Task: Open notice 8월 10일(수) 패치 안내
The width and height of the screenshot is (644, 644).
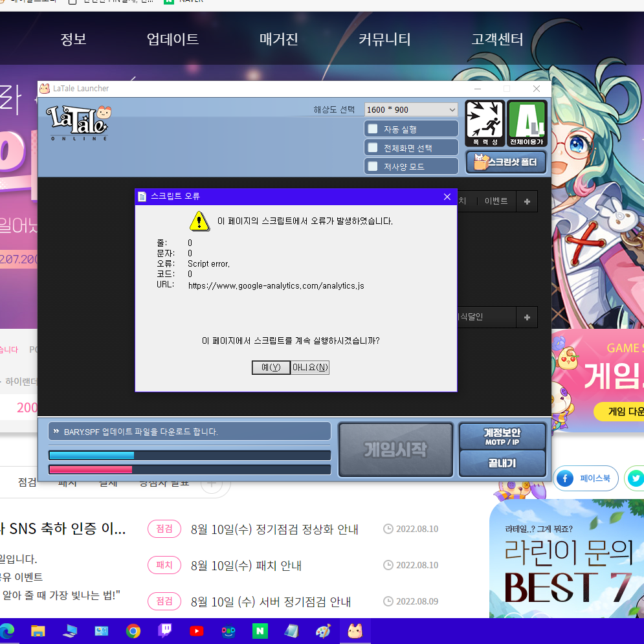Action: pyautogui.click(x=246, y=566)
